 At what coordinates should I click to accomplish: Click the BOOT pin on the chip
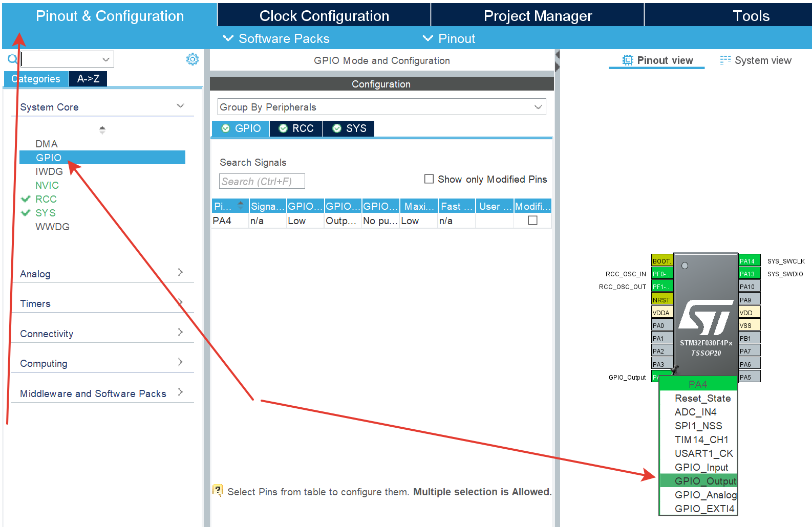[x=661, y=261]
